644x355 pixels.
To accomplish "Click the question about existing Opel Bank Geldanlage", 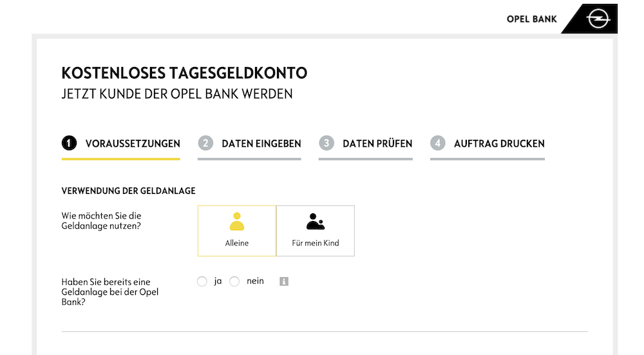I will (110, 292).
